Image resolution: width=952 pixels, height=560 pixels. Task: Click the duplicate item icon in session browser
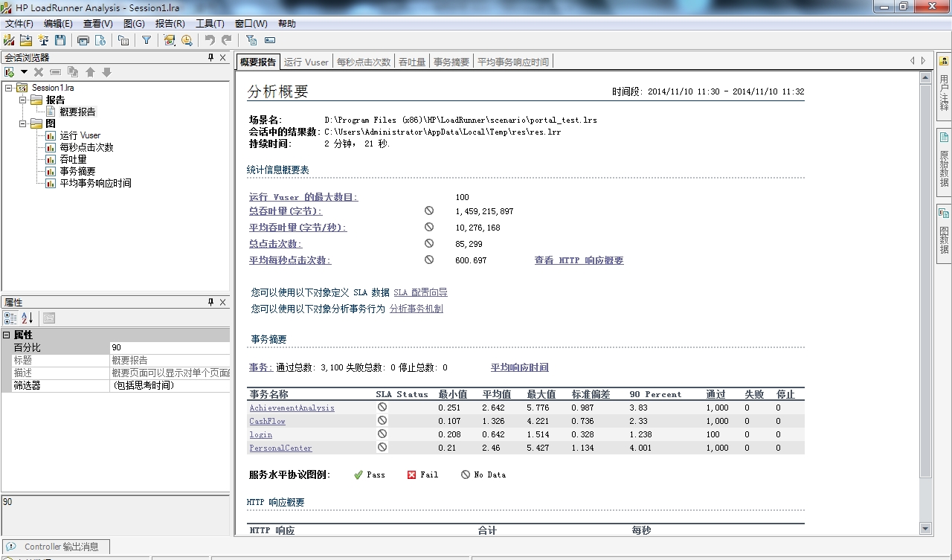tap(73, 72)
